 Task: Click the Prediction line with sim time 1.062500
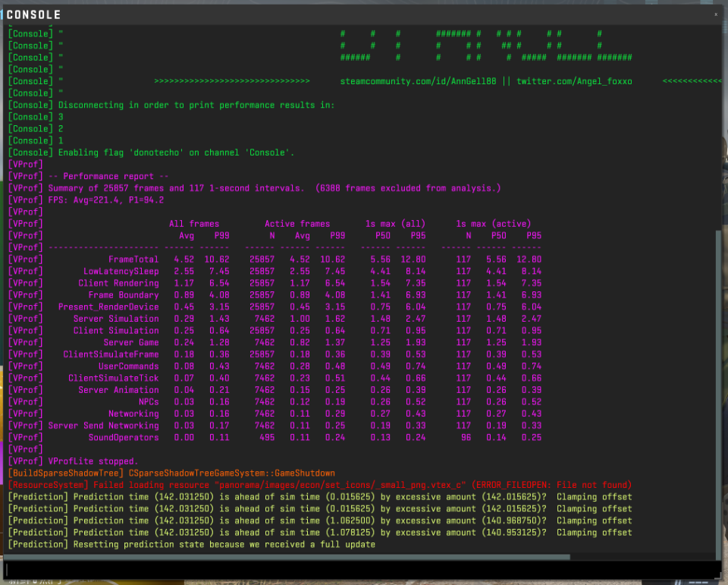320,521
